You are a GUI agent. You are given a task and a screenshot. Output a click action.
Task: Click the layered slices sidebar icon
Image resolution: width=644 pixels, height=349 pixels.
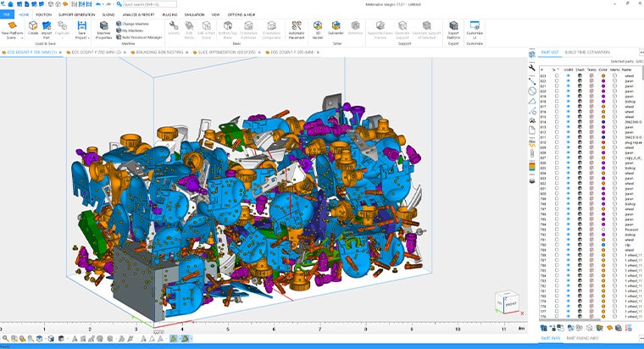coord(532,180)
